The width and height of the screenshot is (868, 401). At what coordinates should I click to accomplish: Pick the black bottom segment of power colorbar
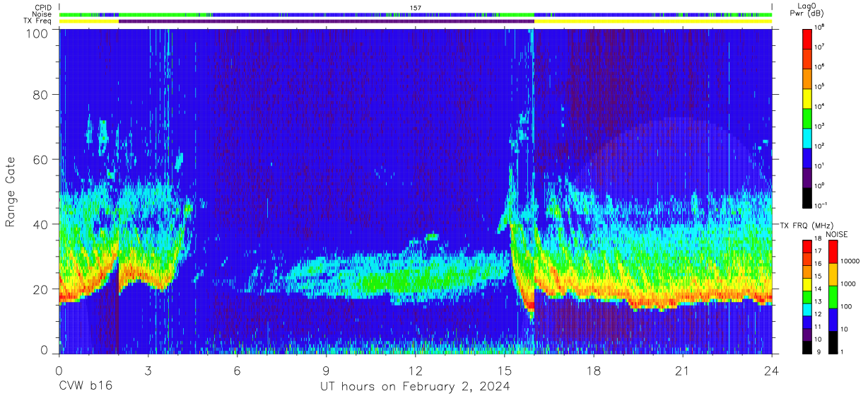(x=808, y=197)
